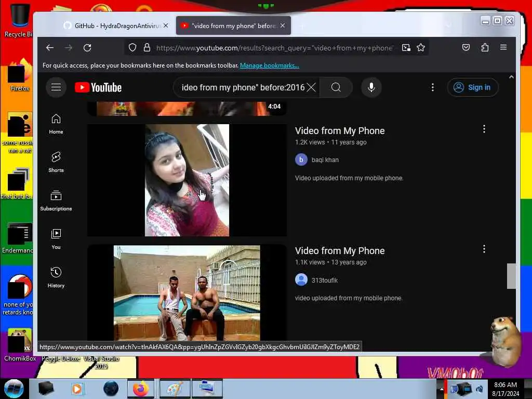Open the Firefox extensions puzzle icon

[485, 47]
